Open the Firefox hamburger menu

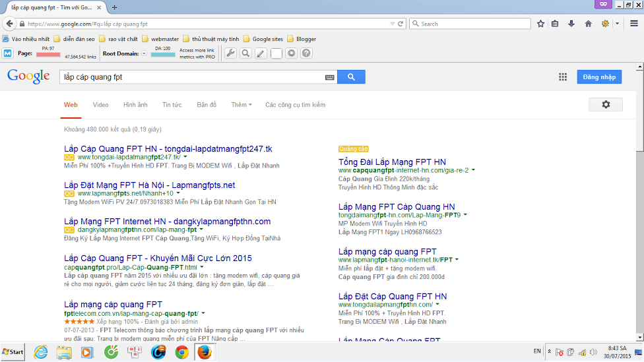click(x=633, y=24)
